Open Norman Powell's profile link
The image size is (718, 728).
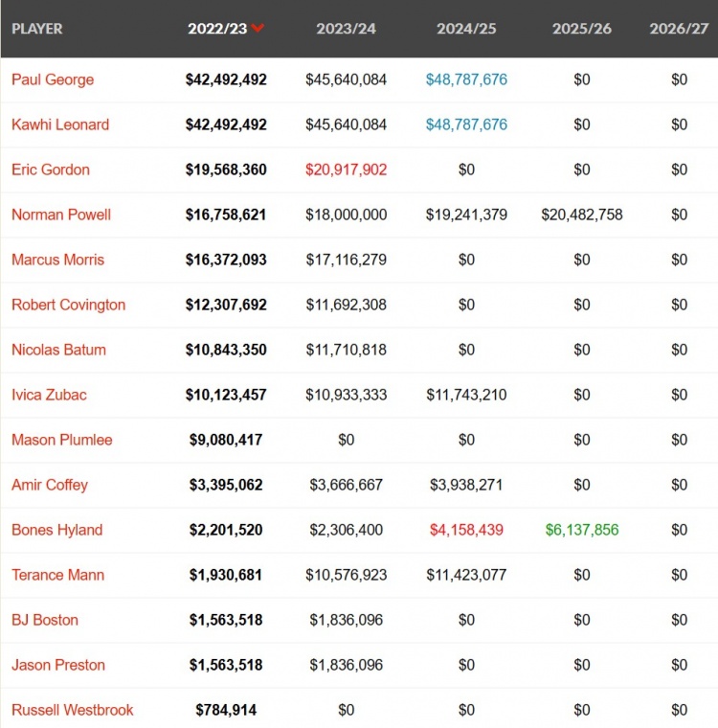click(61, 215)
